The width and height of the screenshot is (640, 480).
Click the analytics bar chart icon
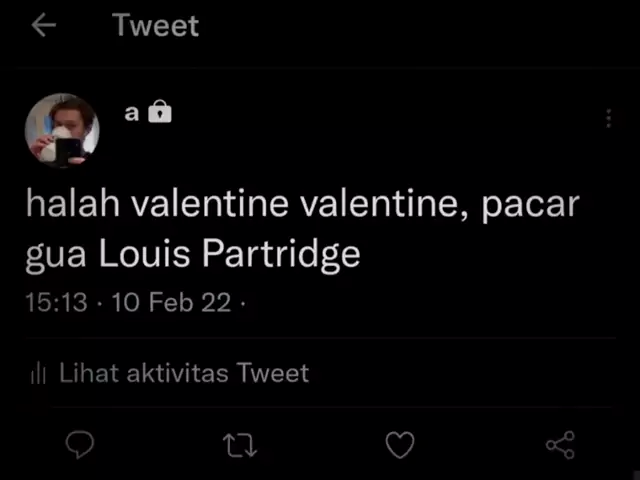point(39,374)
